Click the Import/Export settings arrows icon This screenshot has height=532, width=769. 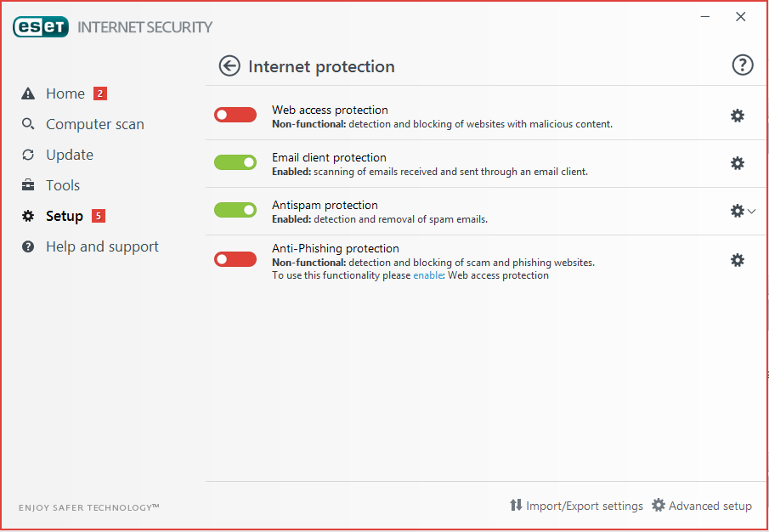click(516, 505)
